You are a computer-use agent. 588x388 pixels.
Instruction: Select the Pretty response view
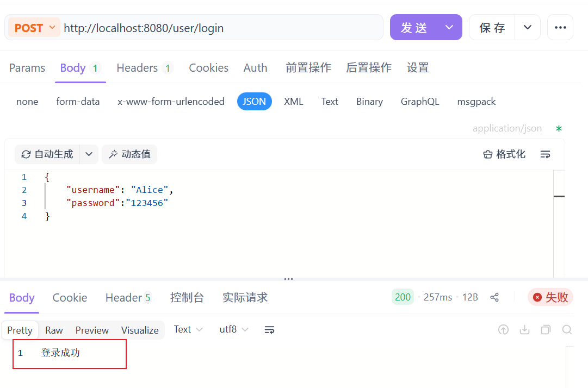click(x=20, y=330)
